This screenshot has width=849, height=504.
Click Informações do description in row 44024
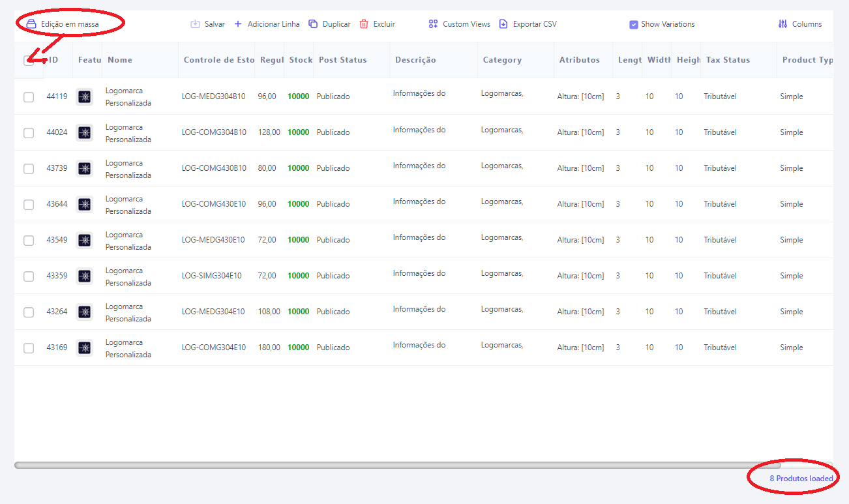[419, 130]
